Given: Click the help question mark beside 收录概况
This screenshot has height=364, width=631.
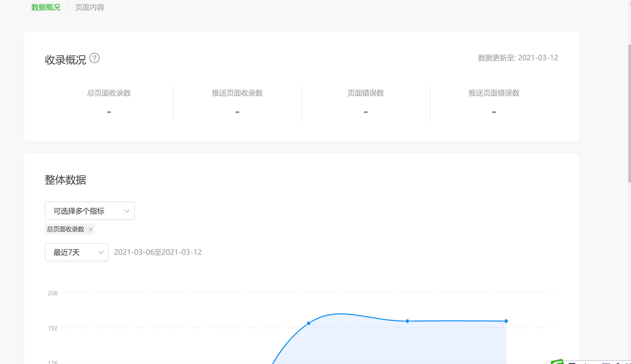Looking at the screenshot, I should point(94,58).
